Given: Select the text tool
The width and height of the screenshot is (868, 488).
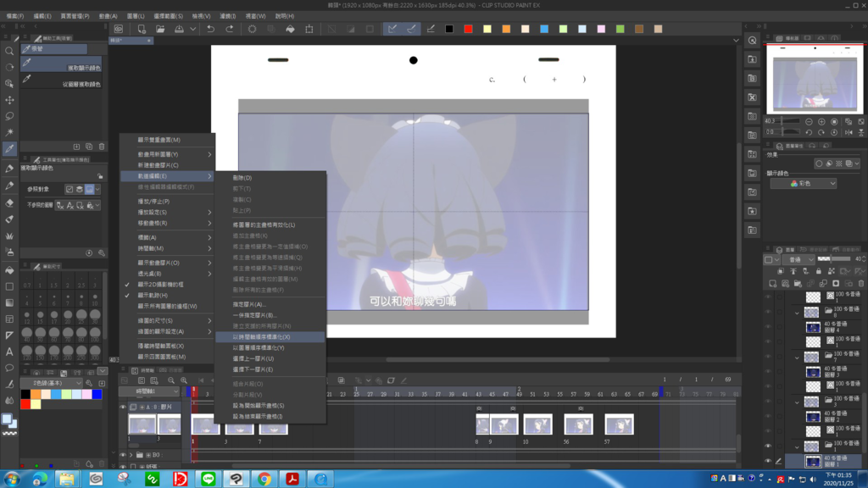Looking at the screenshot, I should pyautogui.click(x=9, y=352).
